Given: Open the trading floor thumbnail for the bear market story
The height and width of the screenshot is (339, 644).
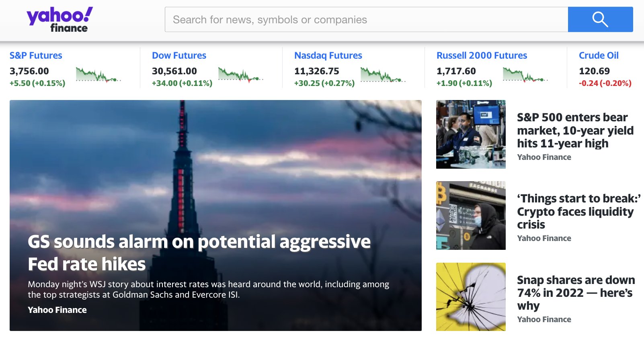Looking at the screenshot, I should pos(471,134).
